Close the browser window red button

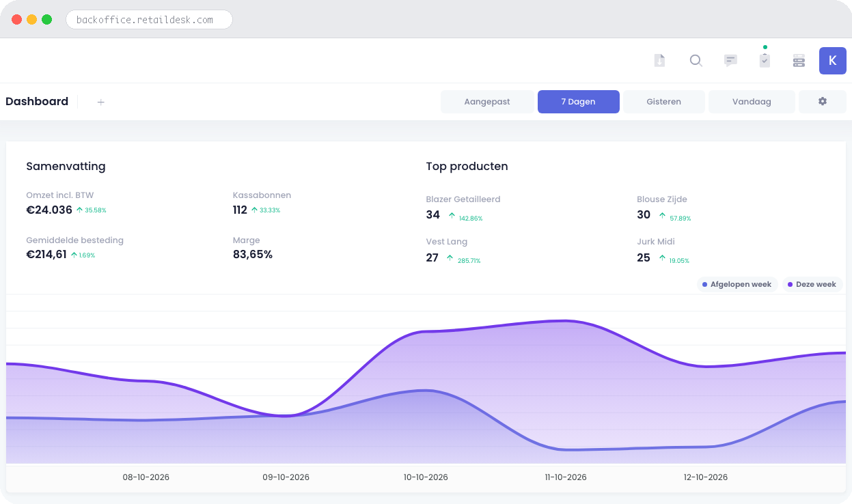17,20
